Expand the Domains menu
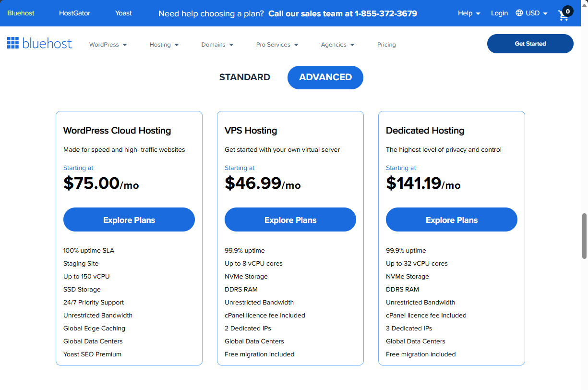The image size is (588, 390). [217, 44]
